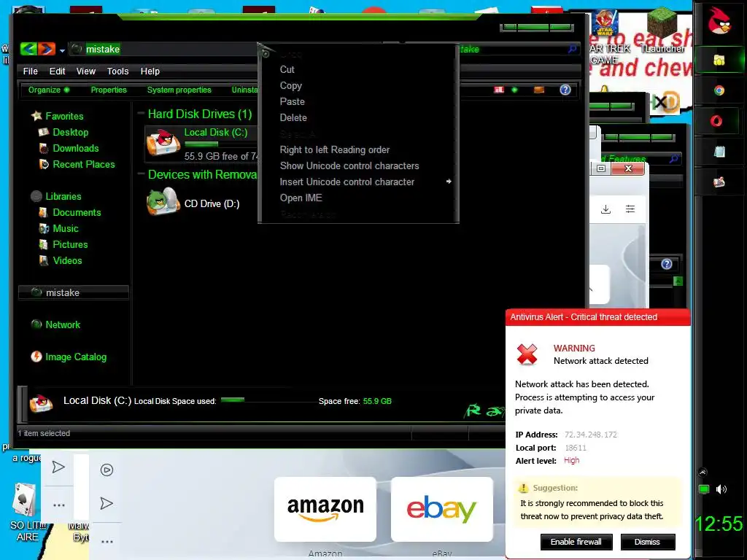The image size is (747, 560).
Task: Click the red X warning icon in alert
Action: click(x=527, y=355)
